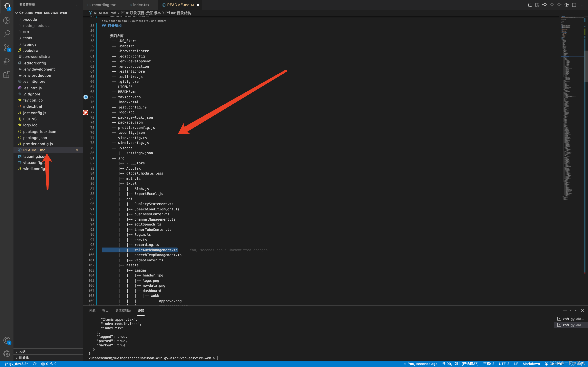Expand the node_modules folder
This screenshot has height=367, width=588.
[x=36, y=25]
